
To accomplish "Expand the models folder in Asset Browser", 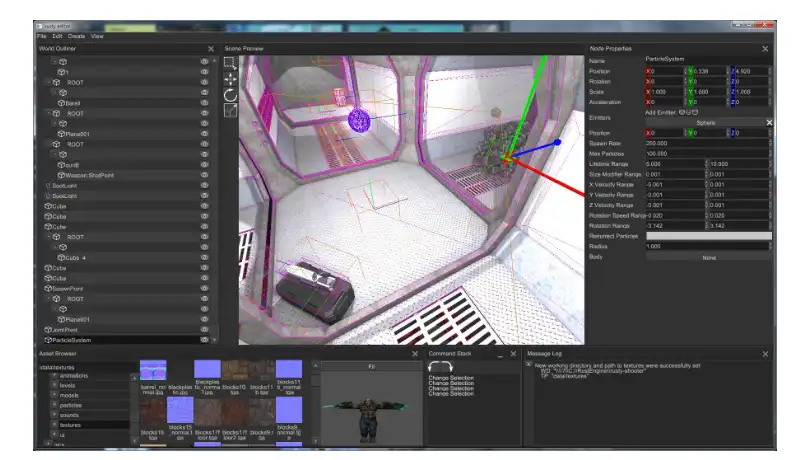I will pyautogui.click(x=54, y=395).
